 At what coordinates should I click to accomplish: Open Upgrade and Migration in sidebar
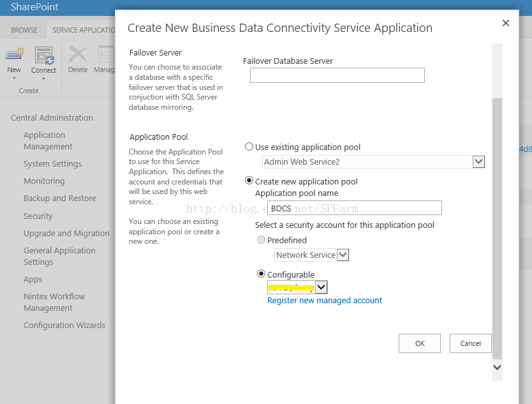click(x=66, y=233)
